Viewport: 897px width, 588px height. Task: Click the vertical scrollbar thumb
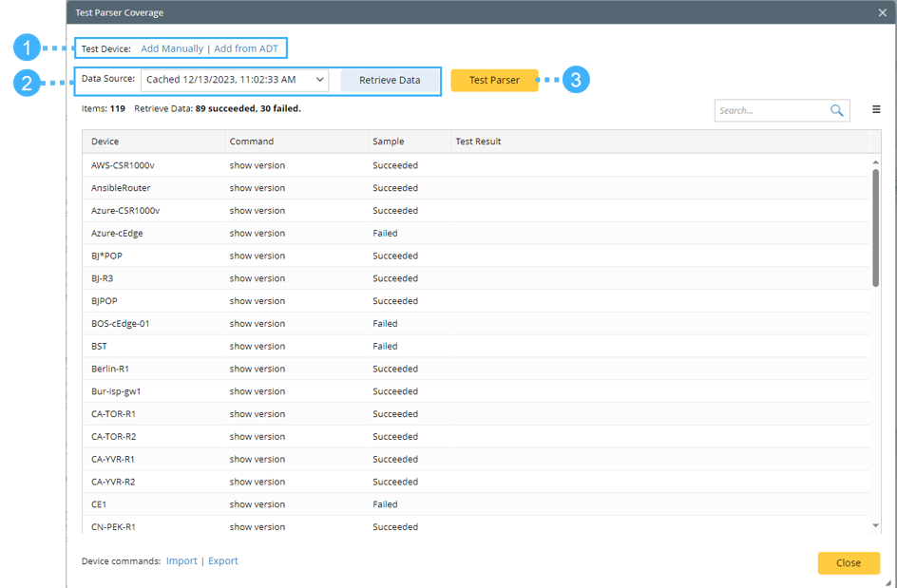[875, 228]
